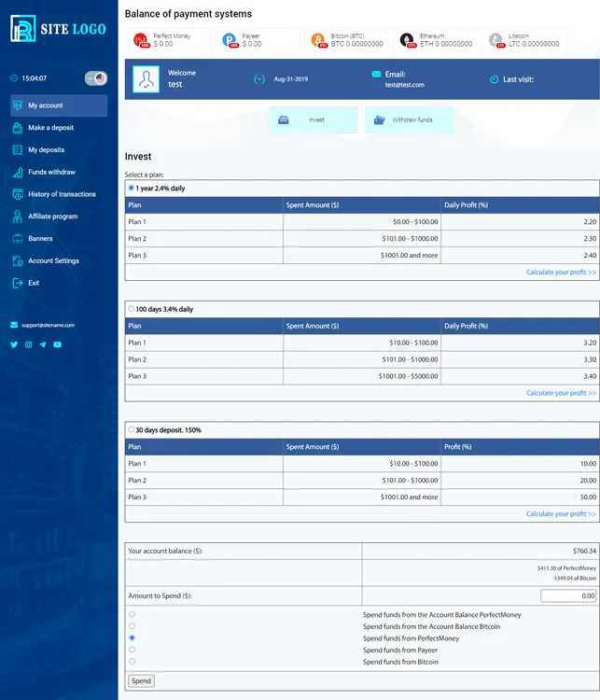This screenshot has width=600, height=700.
Task: Open the YouTube social icon
Action: tap(58, 344)
